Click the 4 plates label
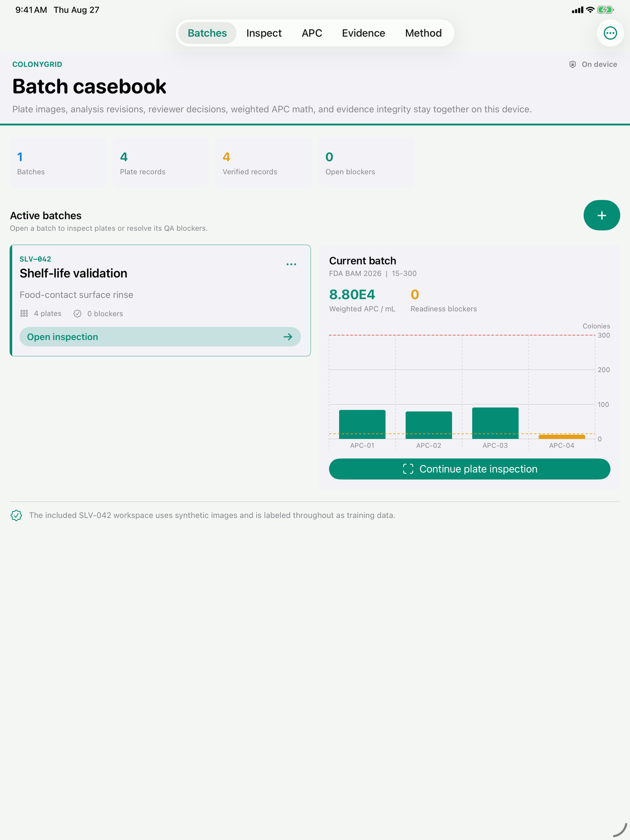The image size is (630, 840). pos(48,313)
